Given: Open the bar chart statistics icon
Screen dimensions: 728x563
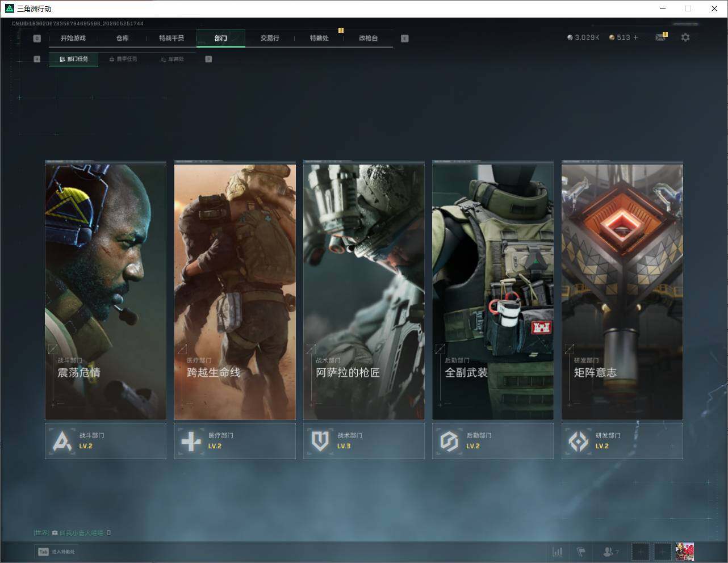Looking at the screenshot, I should [558, 552].
